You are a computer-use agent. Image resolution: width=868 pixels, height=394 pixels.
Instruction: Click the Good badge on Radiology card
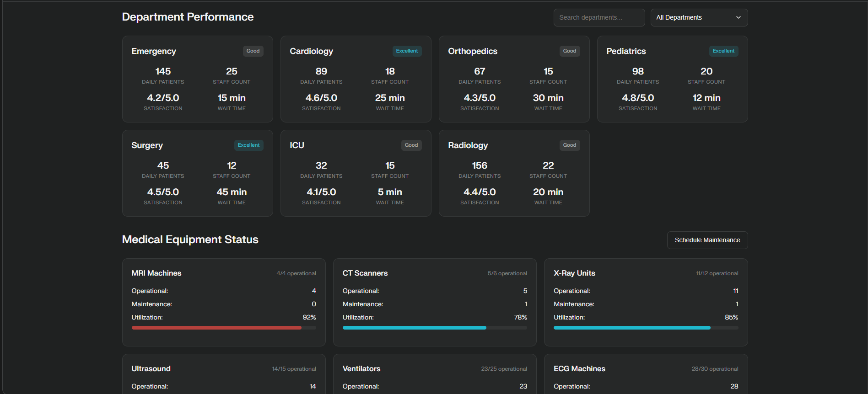point(570,145)
